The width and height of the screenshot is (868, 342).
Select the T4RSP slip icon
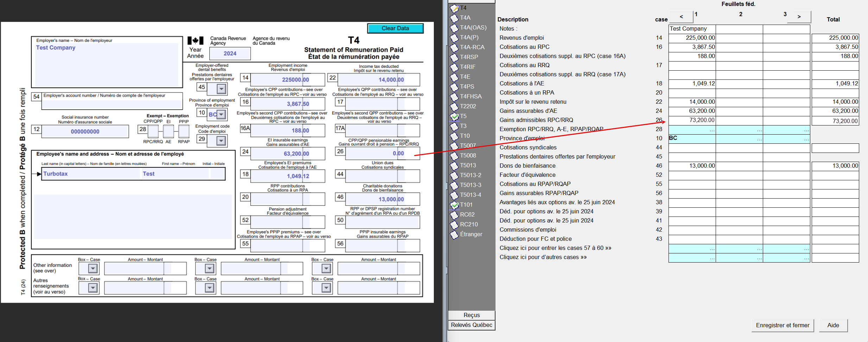point(455,57)
